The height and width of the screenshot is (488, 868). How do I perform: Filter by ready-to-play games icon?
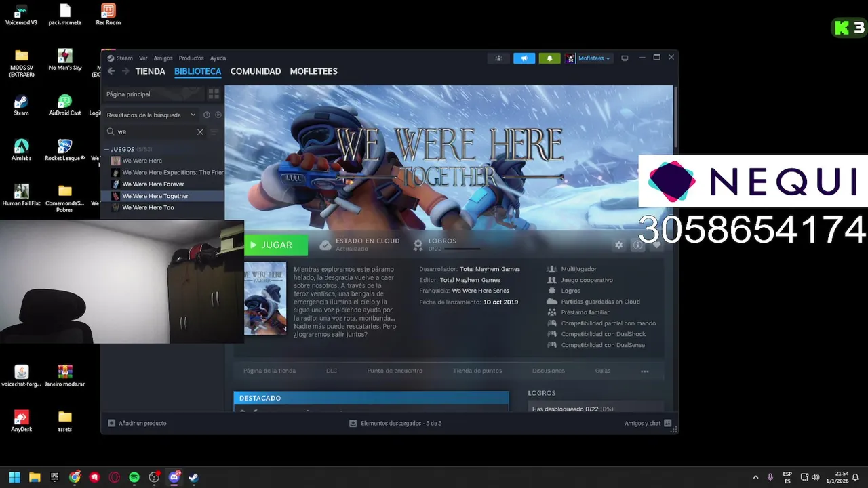[x=218, y=115]
